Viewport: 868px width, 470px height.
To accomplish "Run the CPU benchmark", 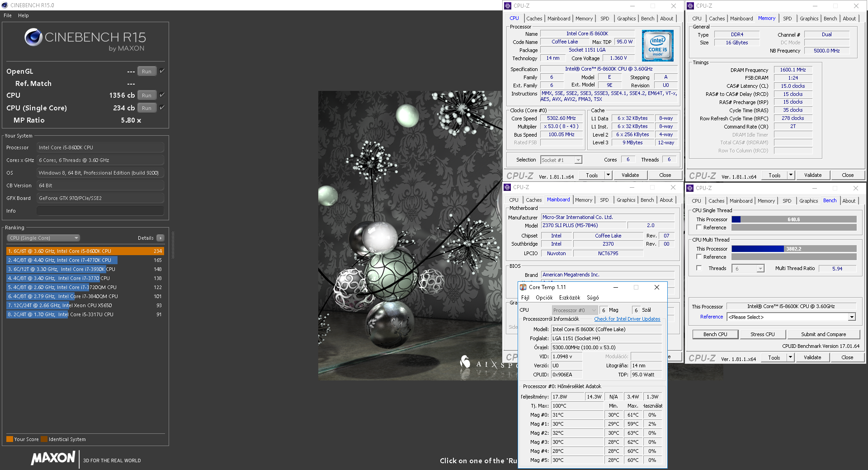I will pos(147,95).
